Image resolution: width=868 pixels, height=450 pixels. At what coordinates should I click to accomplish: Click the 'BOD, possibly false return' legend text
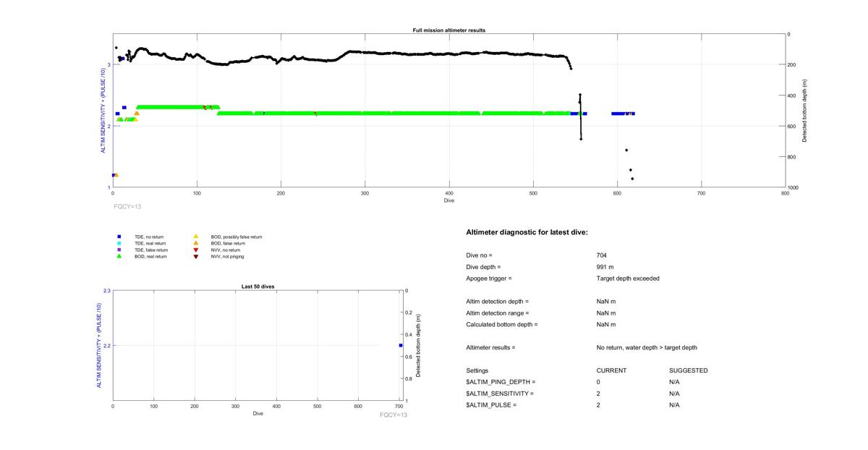pos(237,237)
